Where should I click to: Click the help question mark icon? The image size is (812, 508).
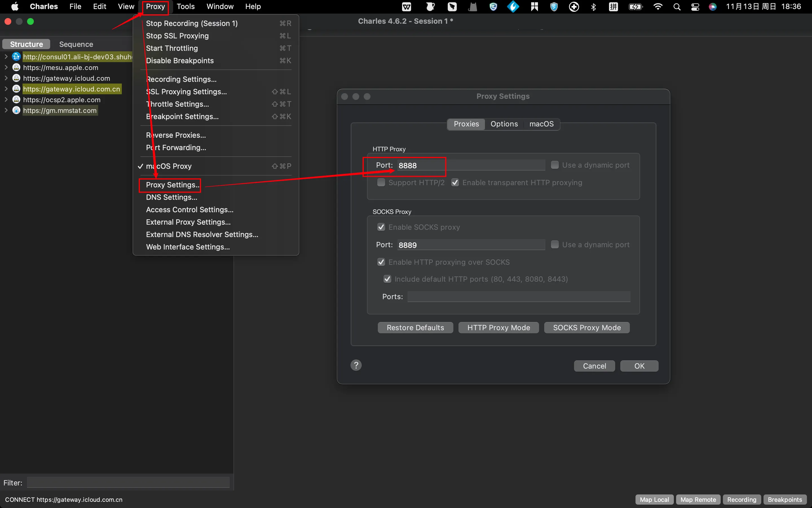coord(356,365)
